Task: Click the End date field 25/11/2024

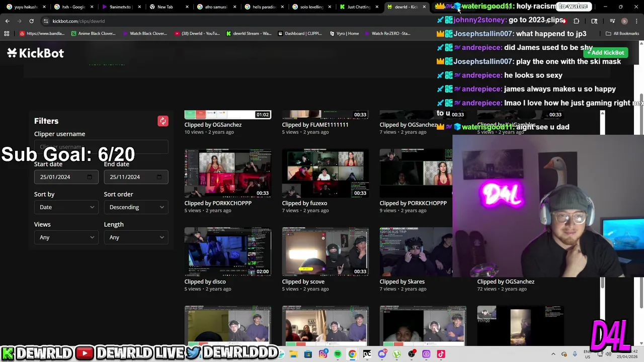Action: pos(136,177)
